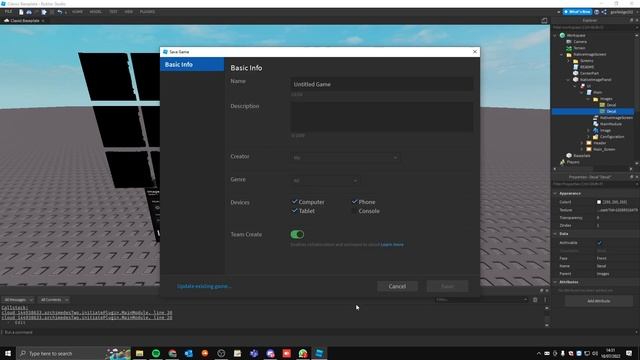Open the Learn More link

pyautogui.click(x=392, y=244)
